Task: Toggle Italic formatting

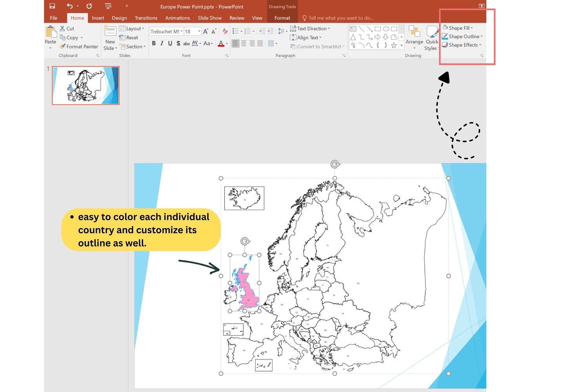Action: [x=162, y=43]
